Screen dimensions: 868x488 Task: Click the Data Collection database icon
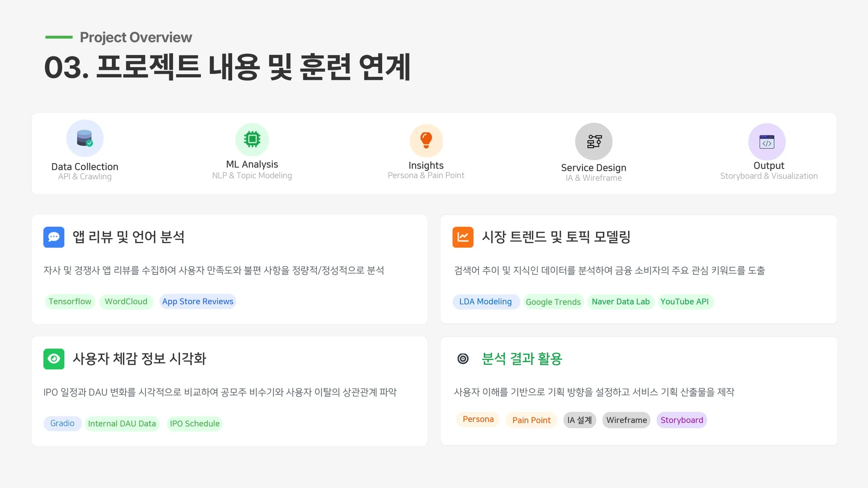point(85,139)
